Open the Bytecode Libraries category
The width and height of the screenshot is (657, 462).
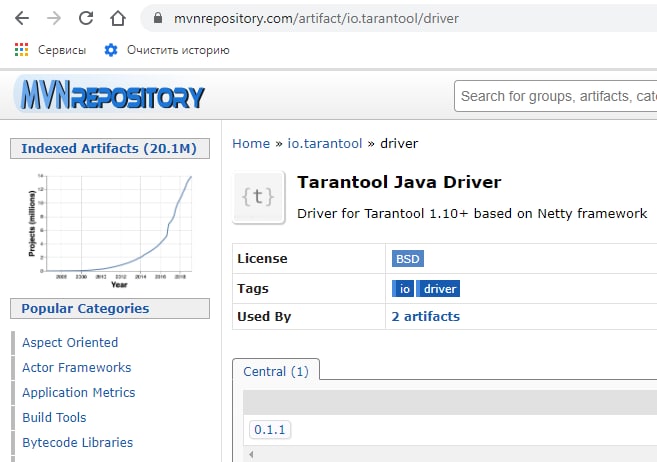[x=78, y=442]
